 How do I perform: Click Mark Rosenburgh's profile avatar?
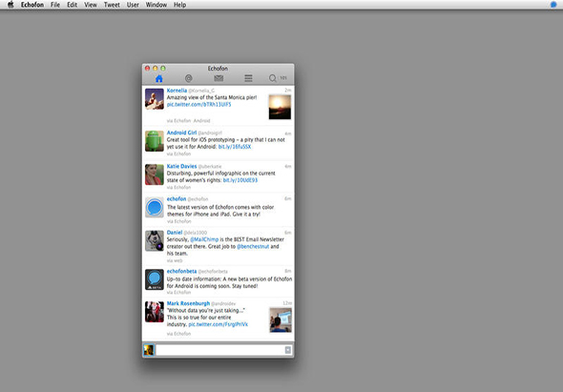pos(155,312)
